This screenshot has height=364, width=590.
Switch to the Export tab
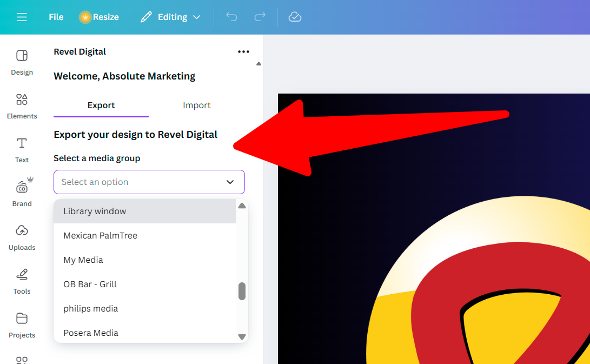click(101, 105)
